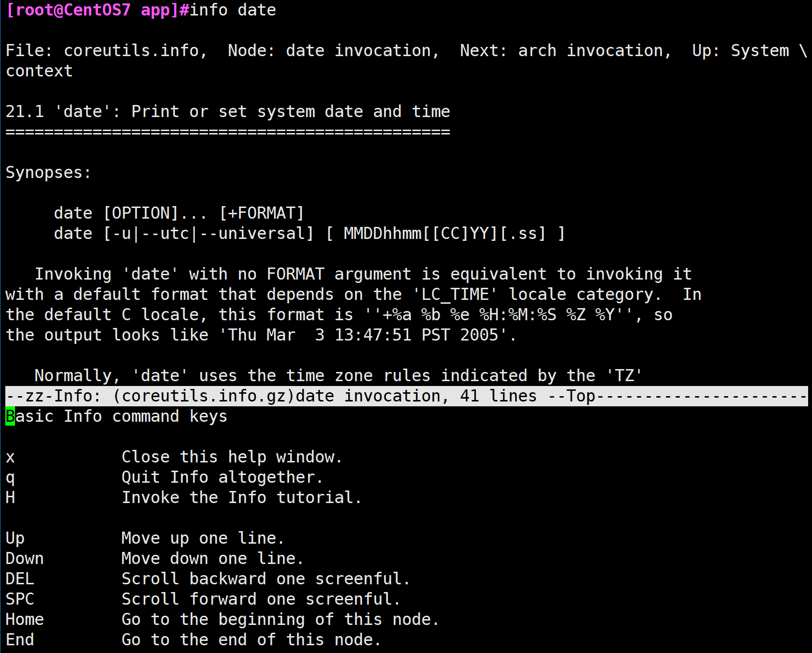
Task: Click '41 lines --Top' in the mode line
Action: click(x=528, y=396)
